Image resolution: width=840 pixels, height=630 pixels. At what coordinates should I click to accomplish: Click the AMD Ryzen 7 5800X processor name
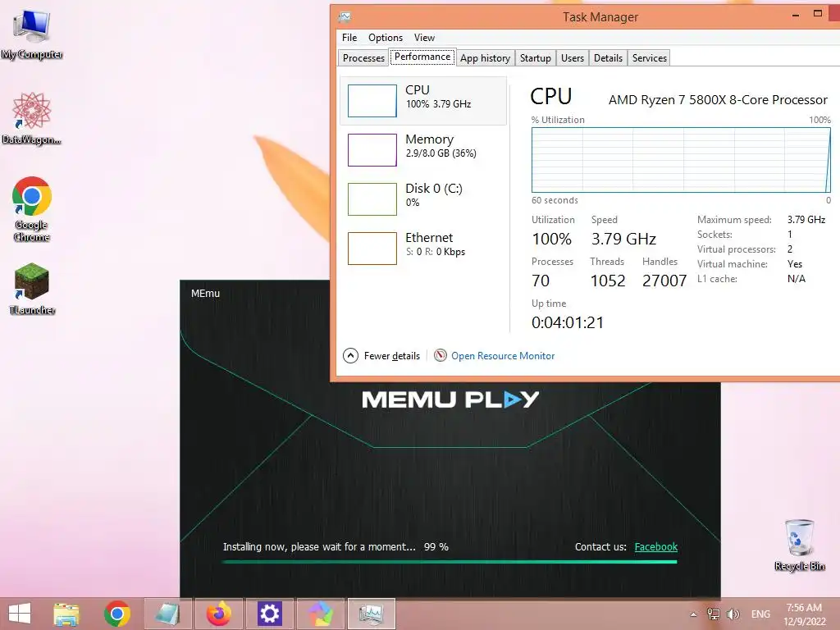[718, 100]
